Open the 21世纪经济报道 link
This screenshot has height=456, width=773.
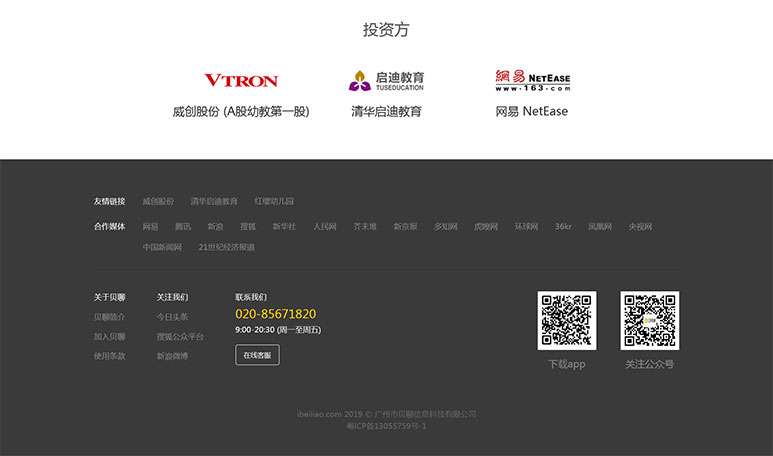226,247
